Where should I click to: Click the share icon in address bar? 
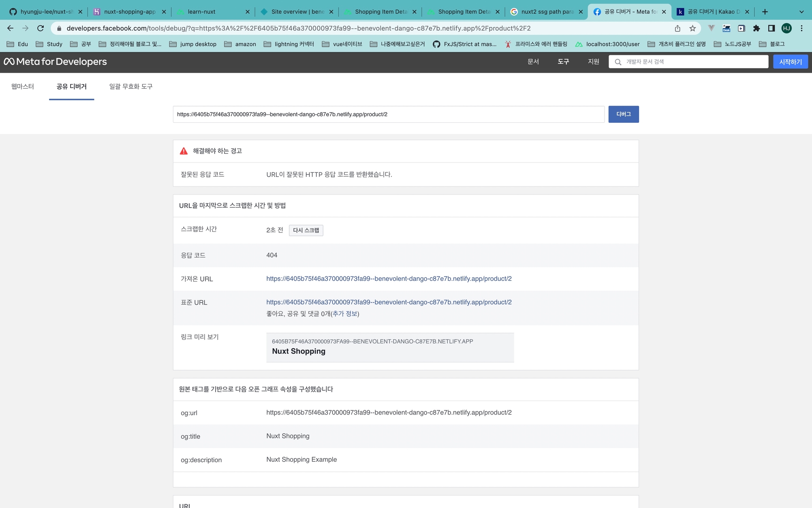tap(678, 28)
